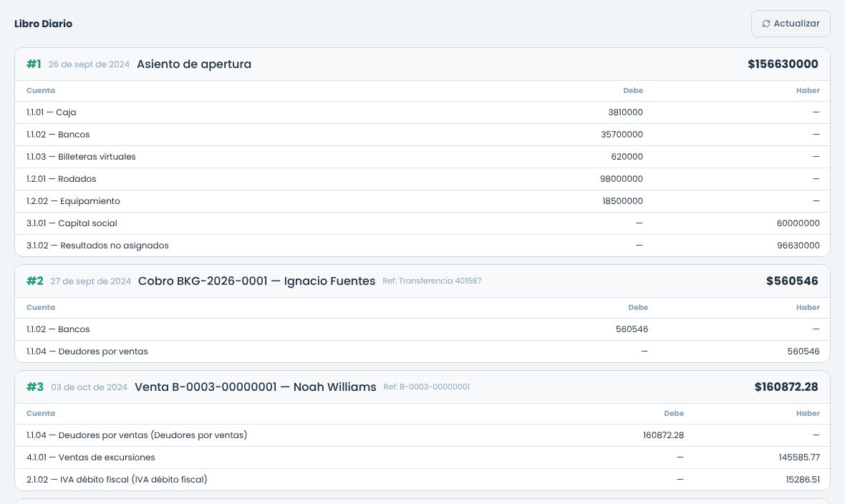The height and width of the screenshot is (504, 845).
Task: Select the 4.1.01 — Ventas de excursiones row
Action: point(422,457)
